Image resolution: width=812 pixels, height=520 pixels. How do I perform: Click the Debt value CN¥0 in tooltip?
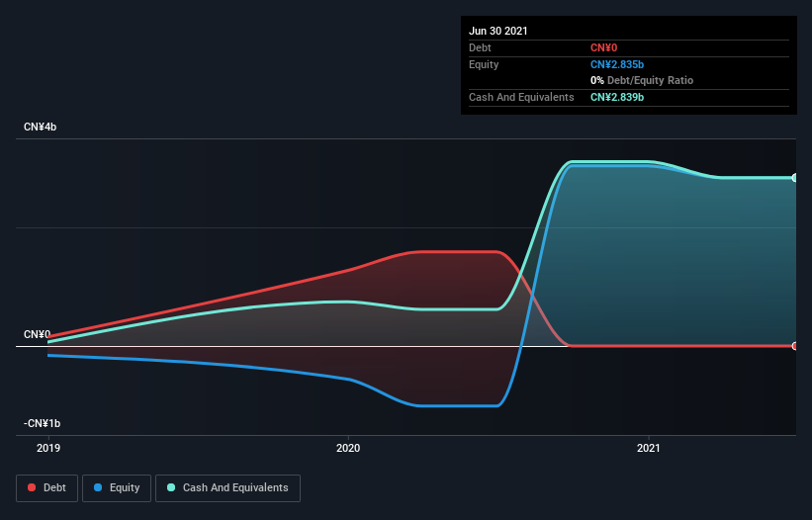[604, 47]
